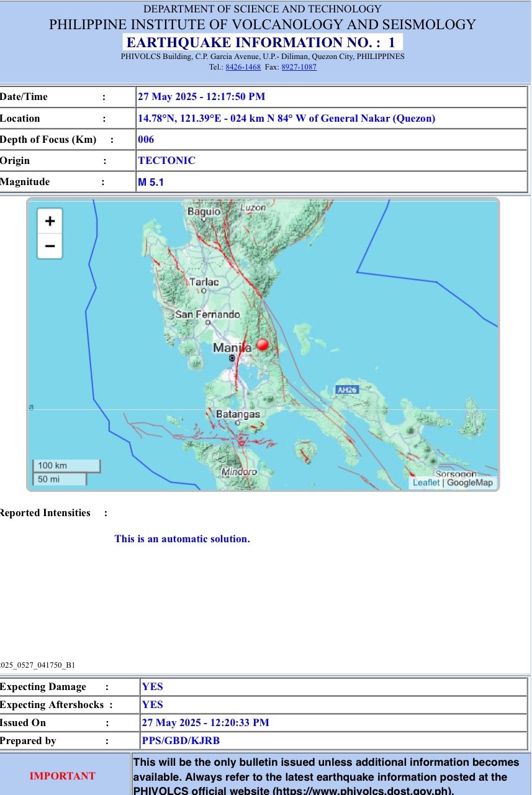Click the Philippine Institute of Volcanology heading
The image size is (532, 795).
click(x=263, y=25)
